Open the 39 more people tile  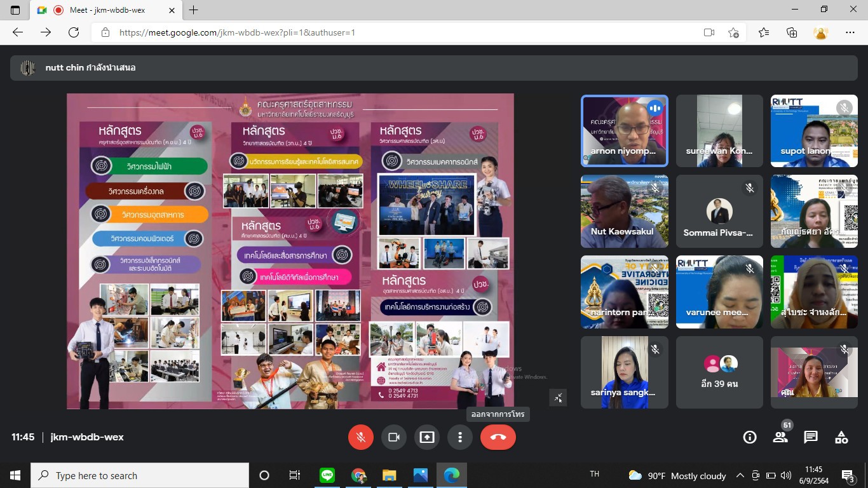click(x=719, y=372)
